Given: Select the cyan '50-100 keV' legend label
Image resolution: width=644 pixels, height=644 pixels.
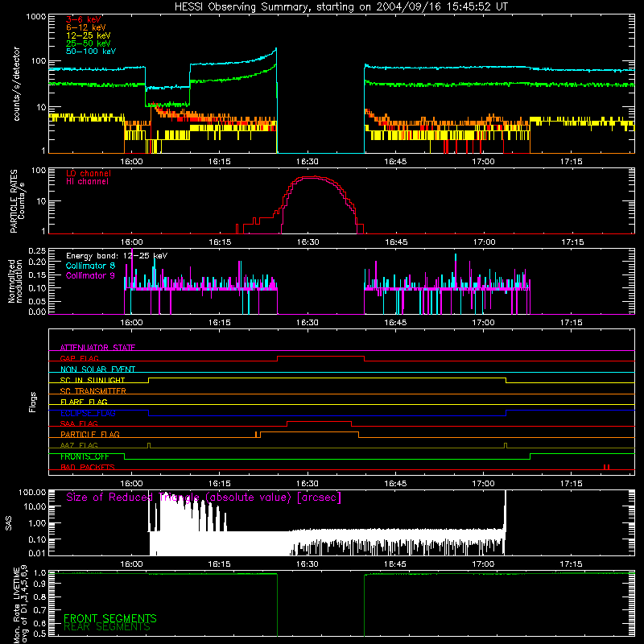Looking at the screenshot, I should point(90,51).
